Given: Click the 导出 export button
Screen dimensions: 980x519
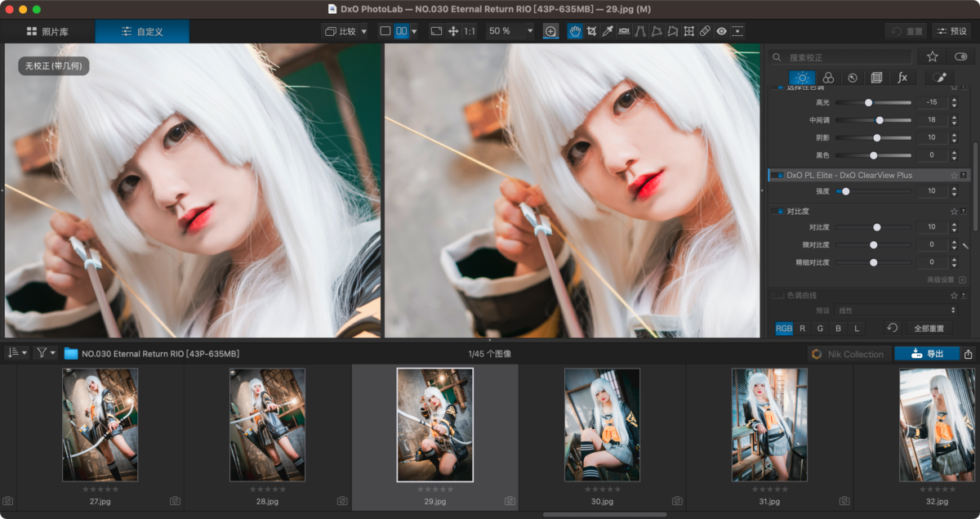Looking at the screenshot, I should 927,354.
